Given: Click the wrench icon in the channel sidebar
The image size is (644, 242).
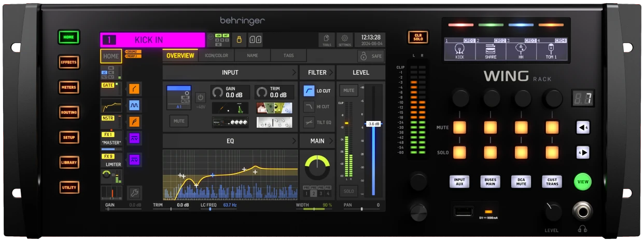Looking at the screenshot, I should 134,193.
